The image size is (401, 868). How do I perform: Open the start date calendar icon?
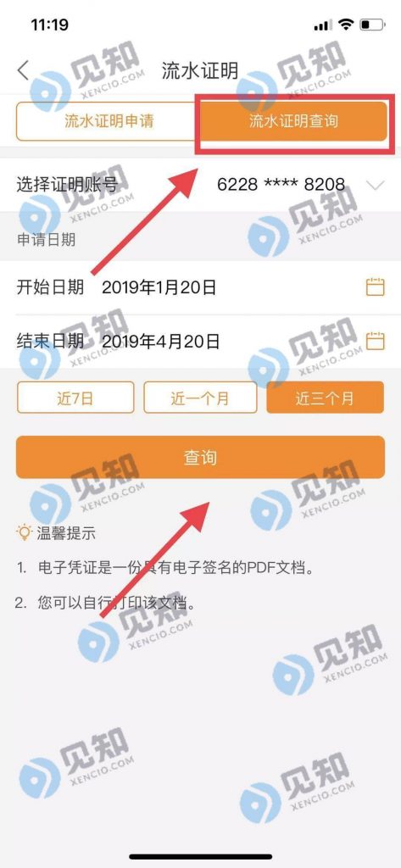375,287
